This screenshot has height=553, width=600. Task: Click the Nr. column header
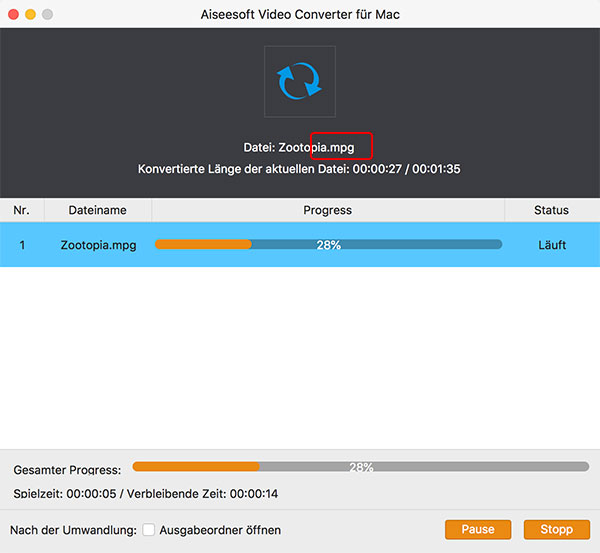tap(22, 210)
